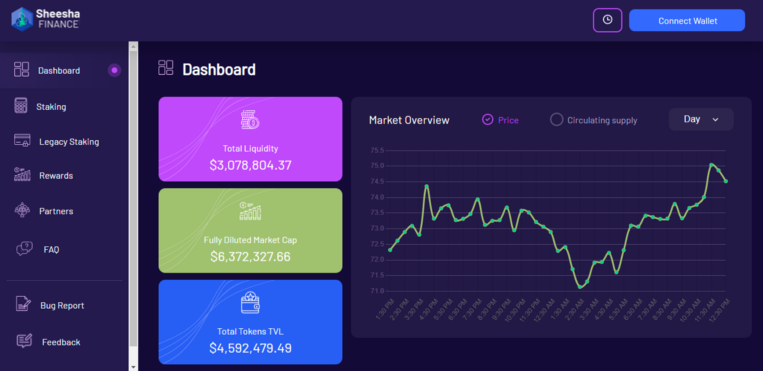763x371 pixels.
Task: Click the Rewards chart icon
Action: (x=22, y=175)
